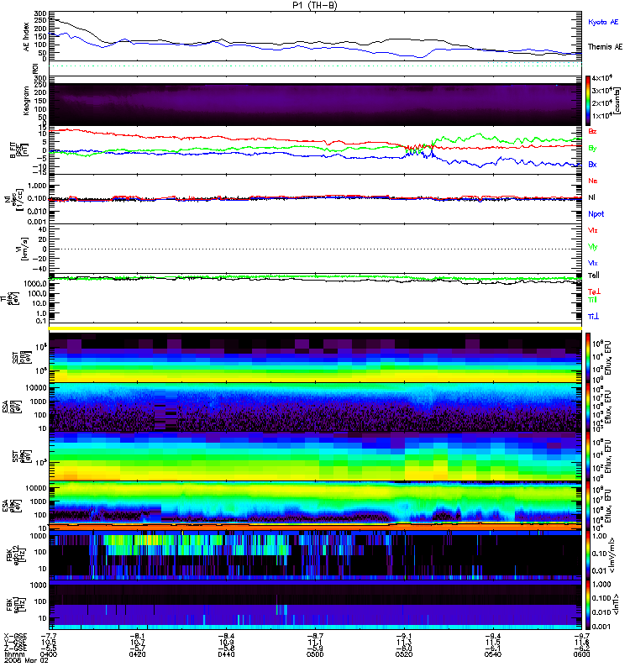
Task: Click the 0540 time tick label
Action: [493, 654]
